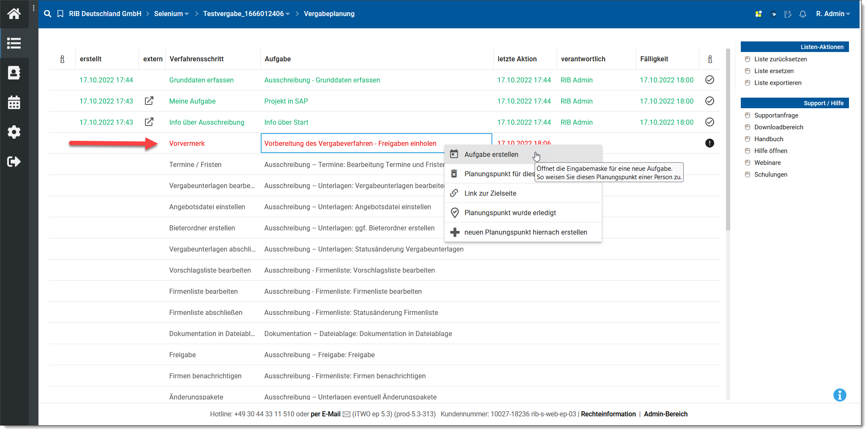Open the contacts sidebar icon
Viewport: 868px width, 432px height.
point(14,73)
